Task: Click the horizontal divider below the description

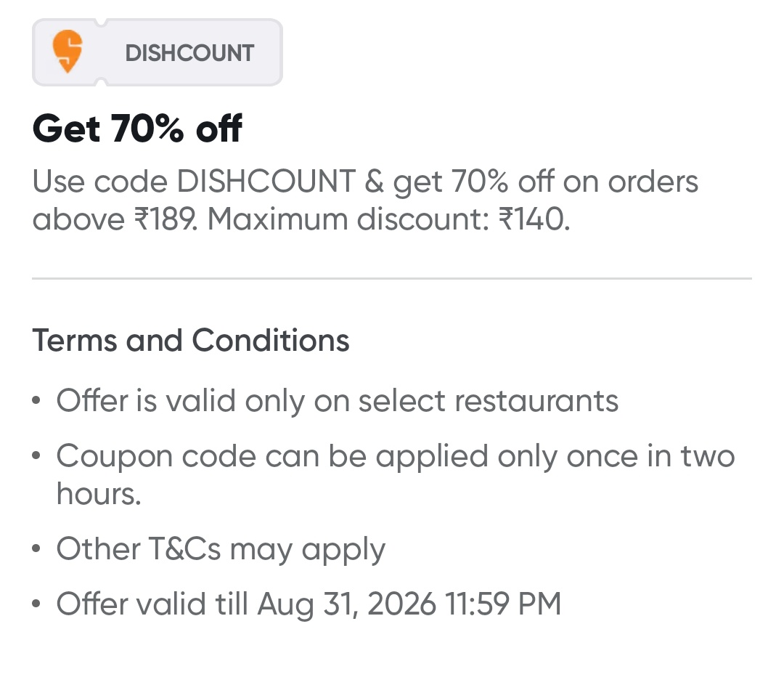Action: coord(392,278)
